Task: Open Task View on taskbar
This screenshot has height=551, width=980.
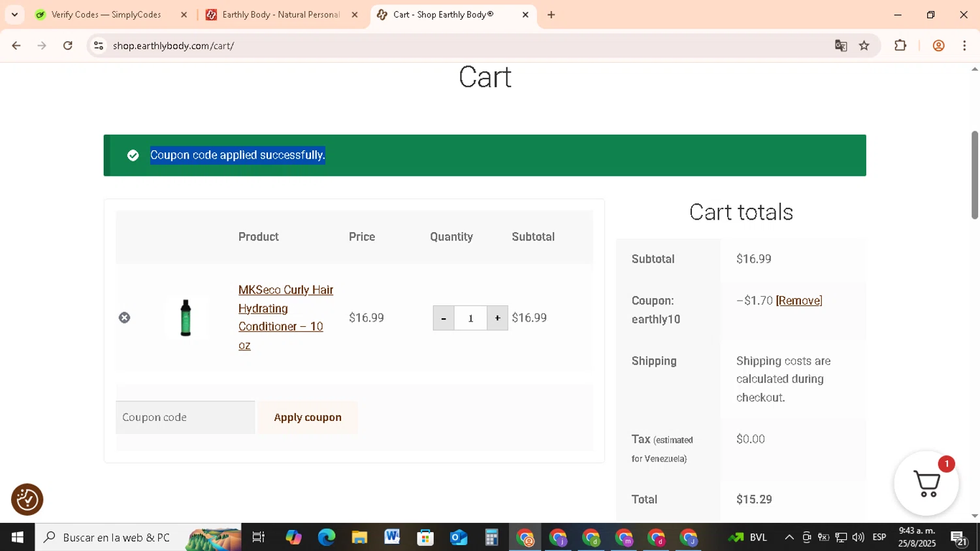Action: (259, 537)
